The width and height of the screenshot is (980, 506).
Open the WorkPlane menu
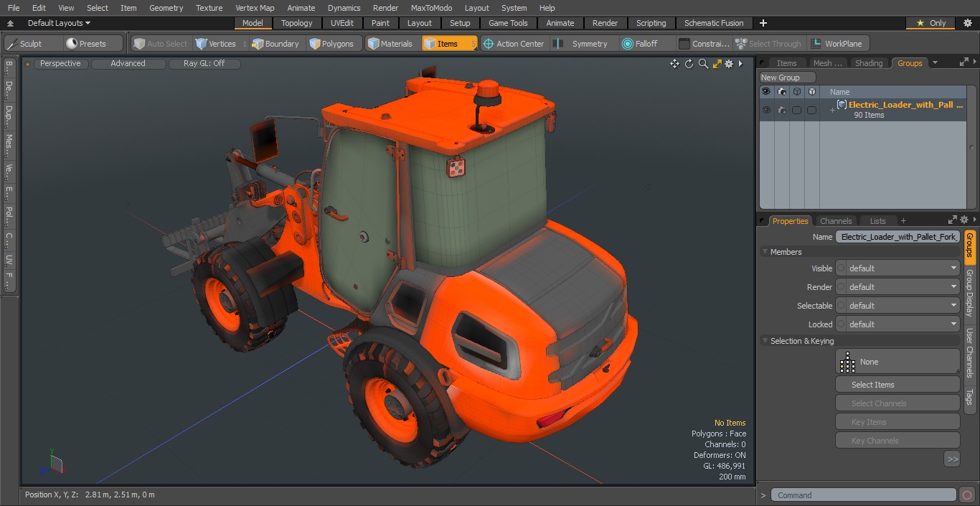838,44
